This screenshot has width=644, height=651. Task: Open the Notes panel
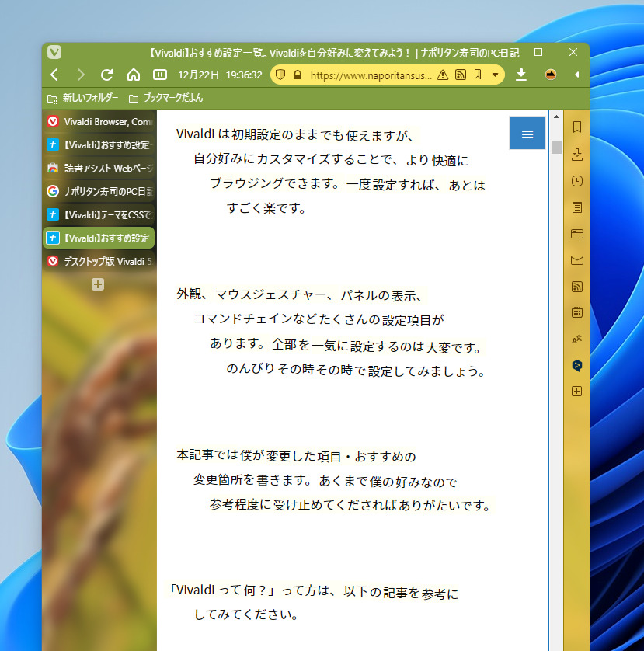click(576, 207)
